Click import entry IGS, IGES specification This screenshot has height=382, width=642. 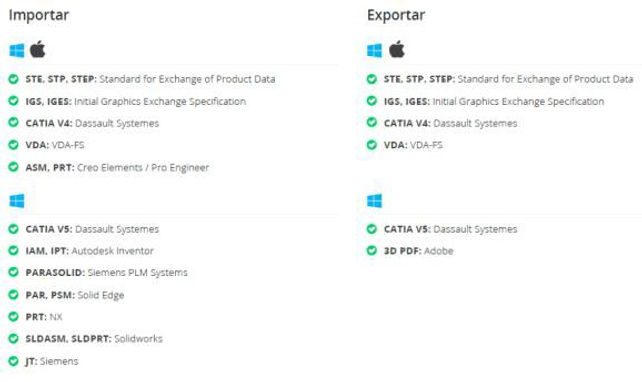click(136, 102)
